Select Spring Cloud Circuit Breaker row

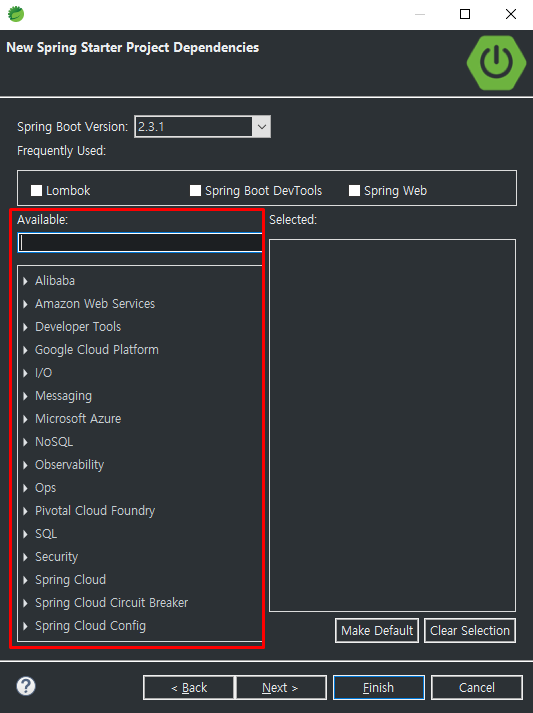pyautogui.click(x=111, y=603)
